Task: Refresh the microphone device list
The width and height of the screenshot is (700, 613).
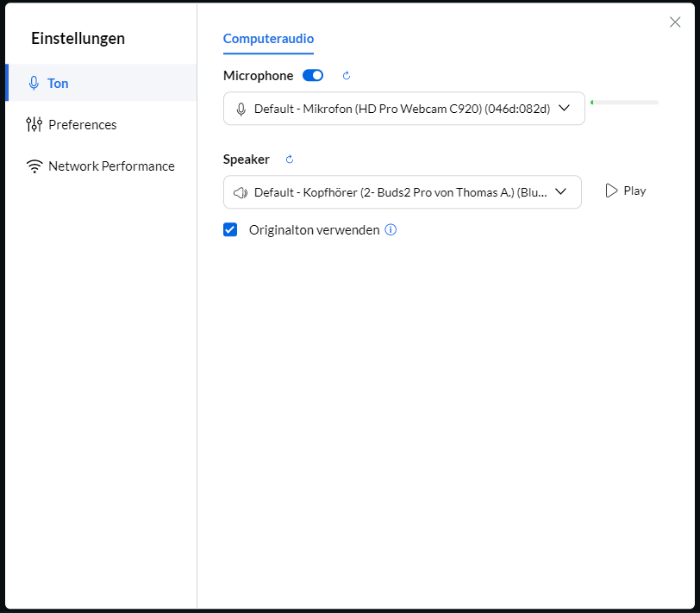Action: click(x=347, y=76)
